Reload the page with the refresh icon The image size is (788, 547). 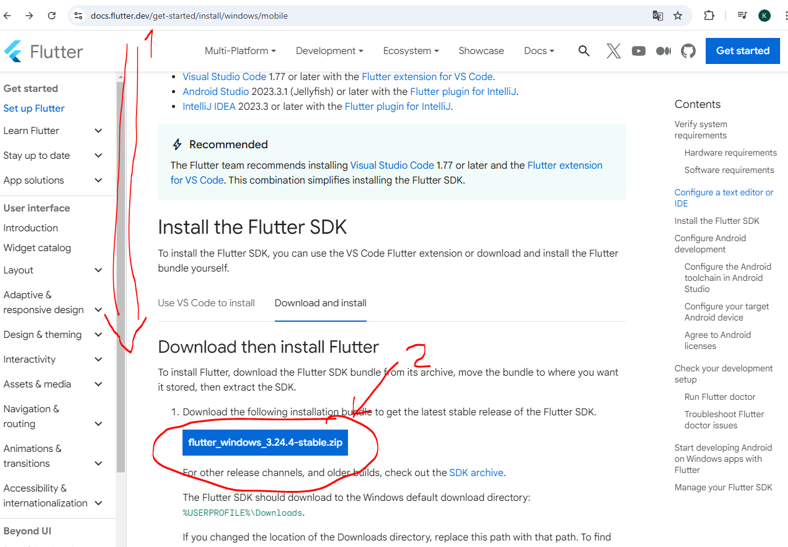tap(51, 16)
